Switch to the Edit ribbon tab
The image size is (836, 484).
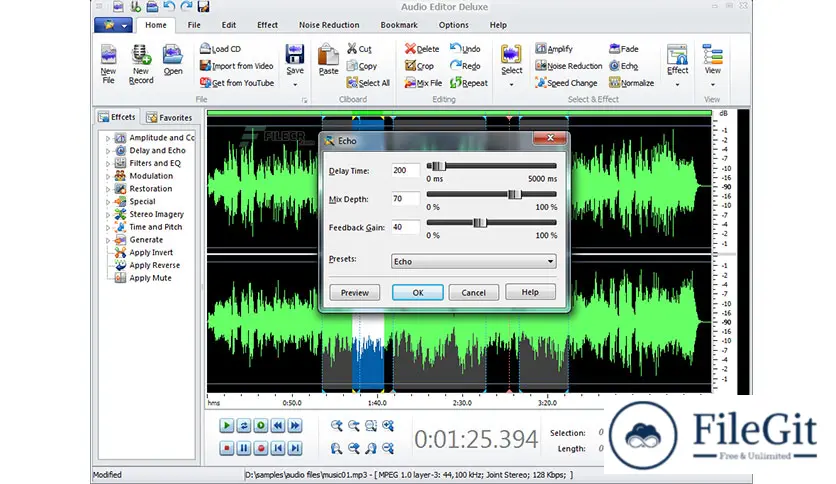pos(229,25)
